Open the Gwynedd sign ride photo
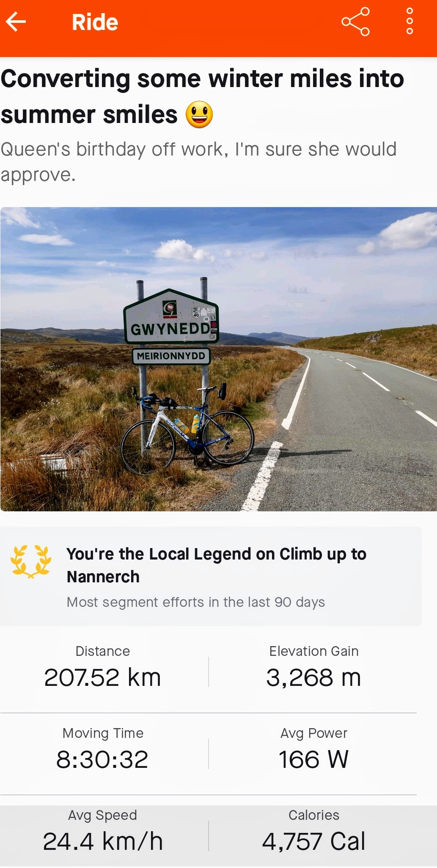Image resolution: width=437 pixels, height=868 pixels. point(219,359)
